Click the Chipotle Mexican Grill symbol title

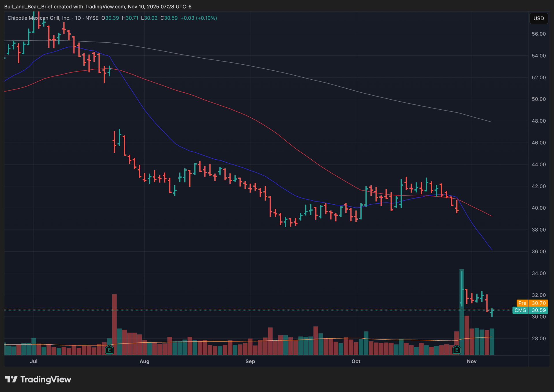39,18
